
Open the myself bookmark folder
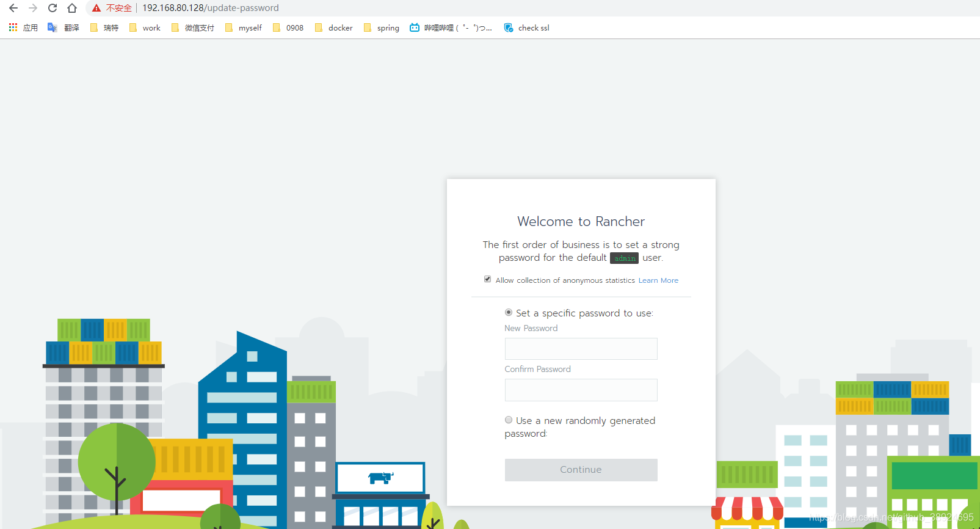tap(243, 27)
